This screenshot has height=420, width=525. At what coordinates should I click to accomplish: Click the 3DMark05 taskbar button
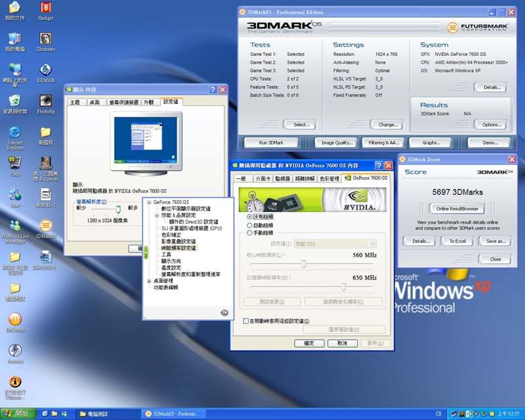[173, 414]
